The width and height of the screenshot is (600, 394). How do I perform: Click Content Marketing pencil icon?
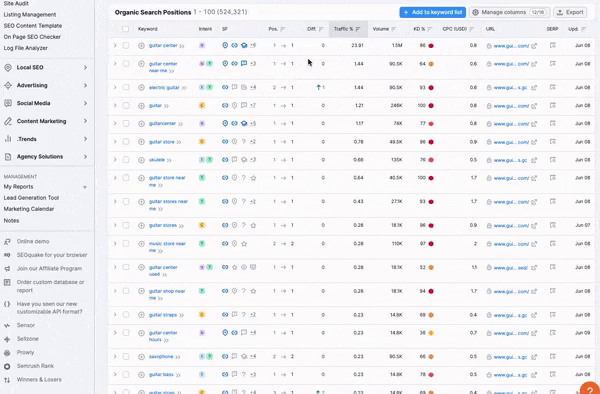(8, 121)
